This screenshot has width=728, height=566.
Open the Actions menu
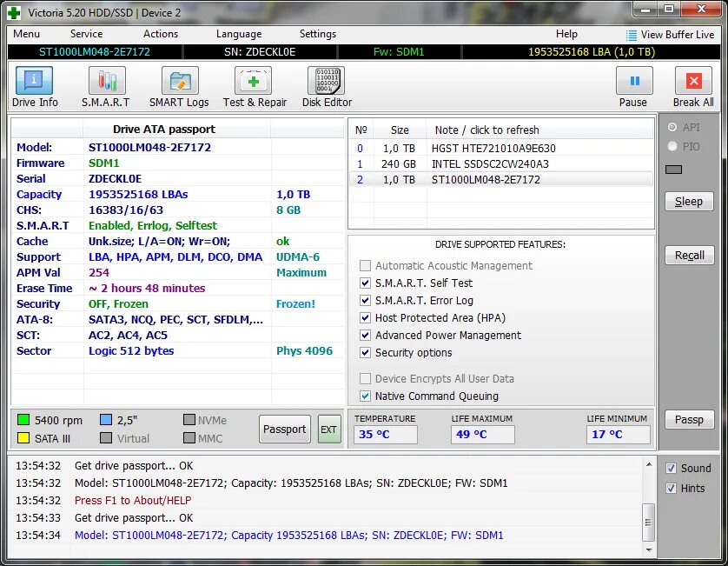[161, 34]
